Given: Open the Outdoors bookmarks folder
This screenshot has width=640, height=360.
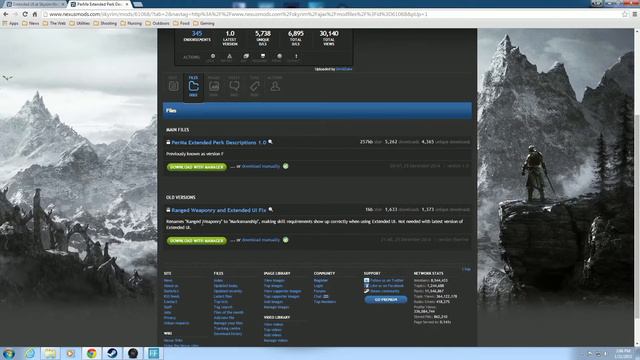Looking at the screenshot, I should coord(158,23).
